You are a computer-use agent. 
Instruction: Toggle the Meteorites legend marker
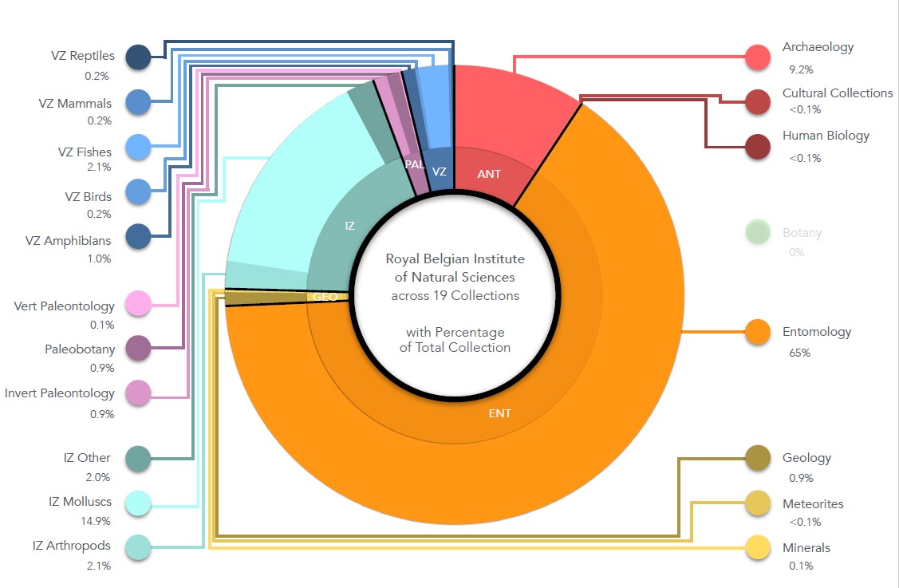[756, 503]
